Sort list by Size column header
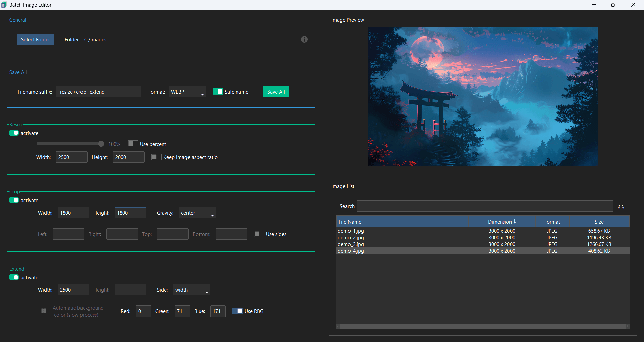This screenshot has height=342, width=644. click(599, 222)
